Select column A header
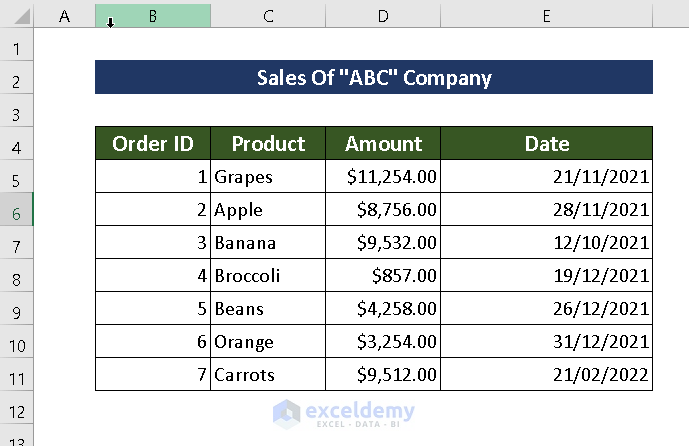This screenshot has width=689, height=446. coord(65,16)
